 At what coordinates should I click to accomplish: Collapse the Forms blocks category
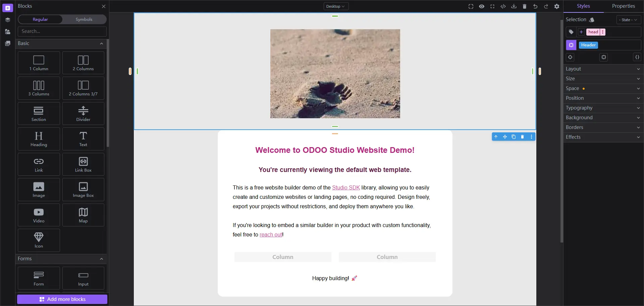[61, 259]
